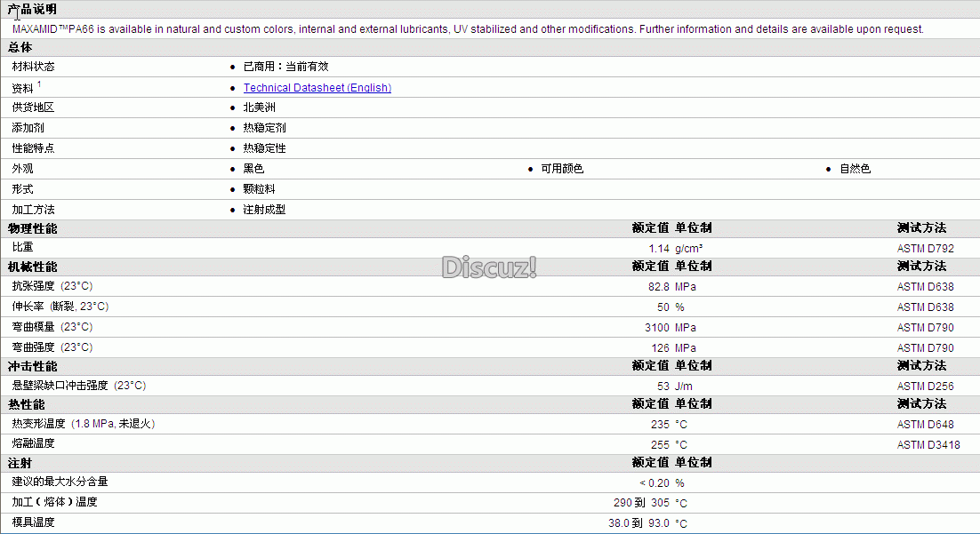Screen dimensions: 980x534
Task: Click the flexural modulus value 3100
Action: point(657,328)
